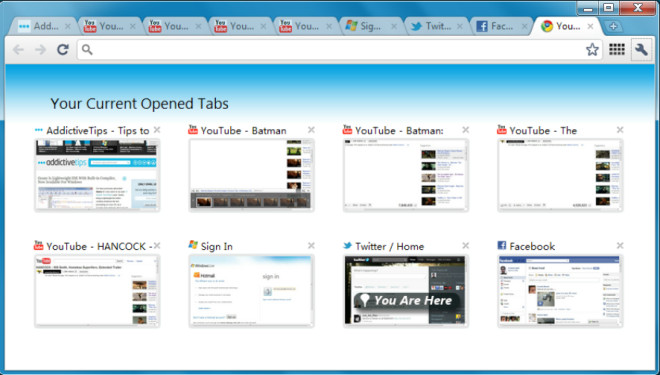Click the search magnifier in address bar

coord(87,50)
